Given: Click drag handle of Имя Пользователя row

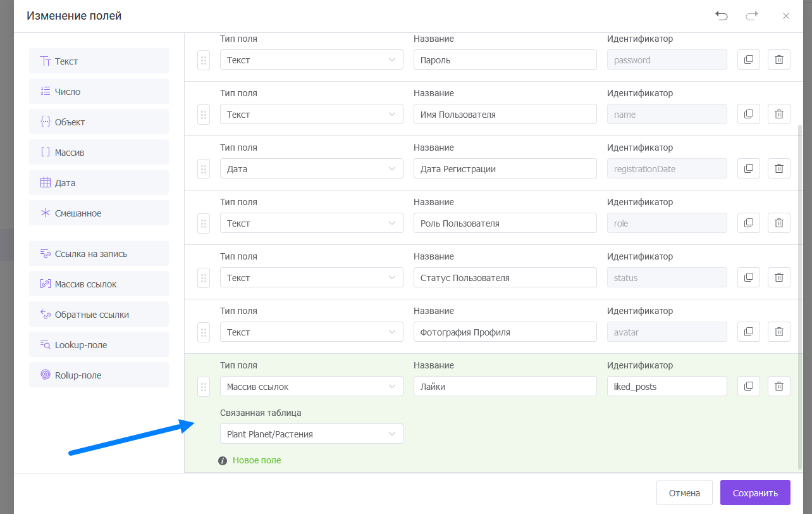Looking at the screenshot, I should point(204,115).
